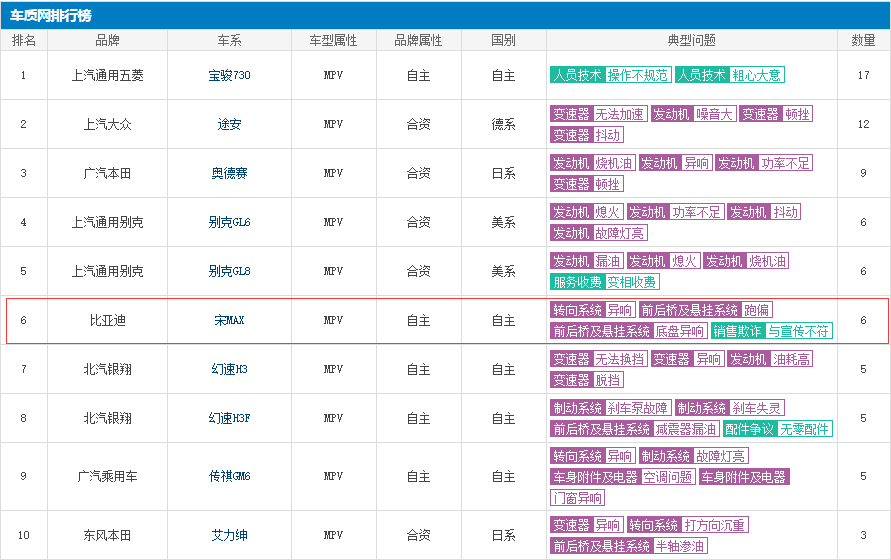Click the 广汽本田 brand cell
891x560 pixels.
pyautogui.click(x=107, y=173)
